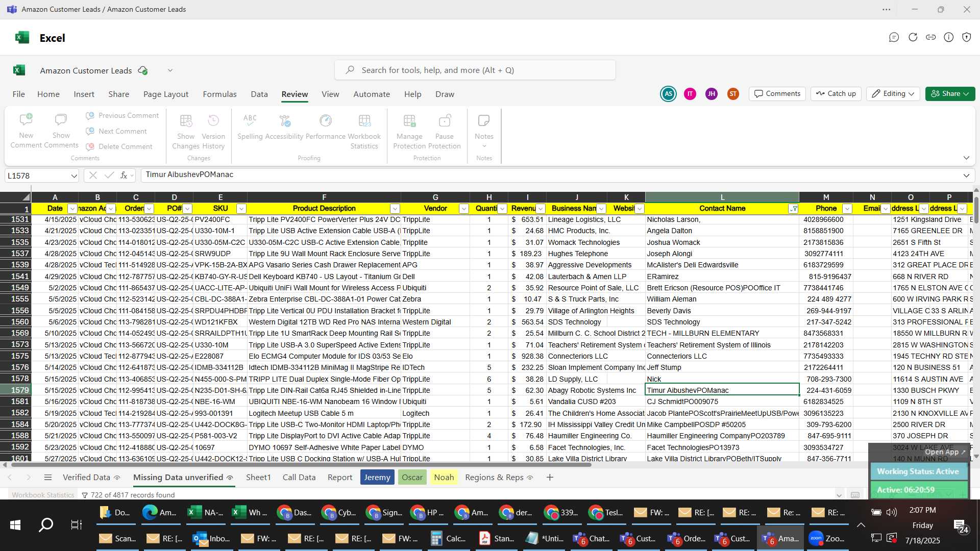Screen dimensions: 980x551
Task: Open the Regions & Reps sheet
Action: [x=499, y=478]
